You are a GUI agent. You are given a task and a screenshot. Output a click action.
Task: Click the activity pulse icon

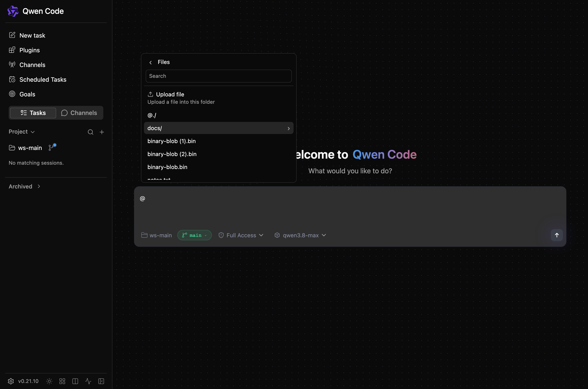pos(88,381)
